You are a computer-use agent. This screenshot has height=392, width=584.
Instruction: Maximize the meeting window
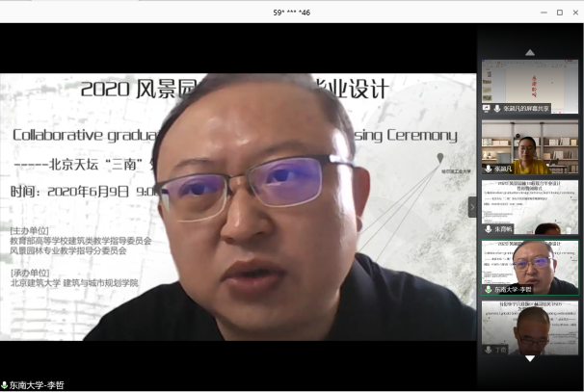pyautogui.click(x=559, y=12)
